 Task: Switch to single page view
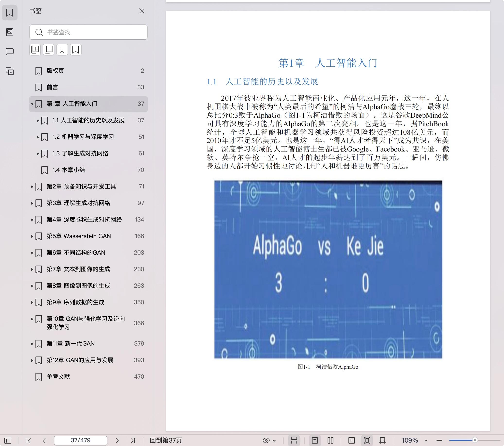tap(315, 440)
